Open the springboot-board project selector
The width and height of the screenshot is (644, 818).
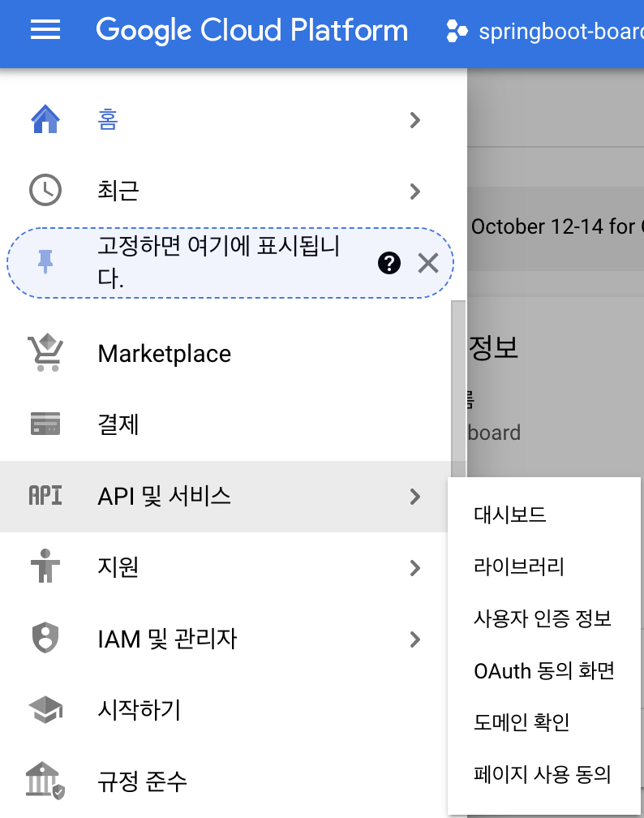click(544, 32)
